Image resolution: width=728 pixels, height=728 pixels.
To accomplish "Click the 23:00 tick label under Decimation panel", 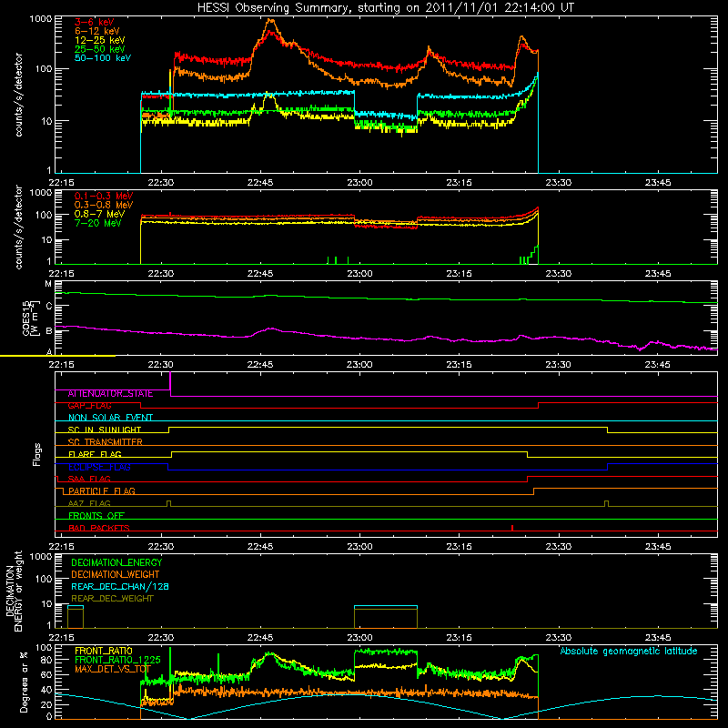I will tap(359, 638).
